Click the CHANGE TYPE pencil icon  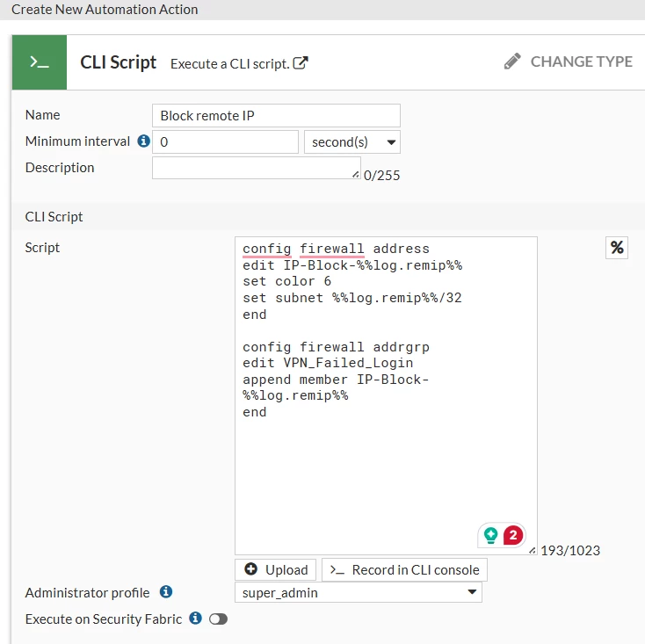coord(512,62)
